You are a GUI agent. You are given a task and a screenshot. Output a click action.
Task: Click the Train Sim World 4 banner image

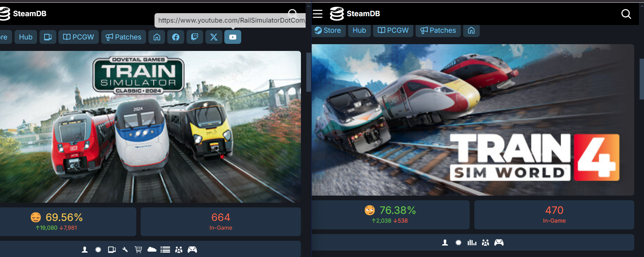click(473, 120)
